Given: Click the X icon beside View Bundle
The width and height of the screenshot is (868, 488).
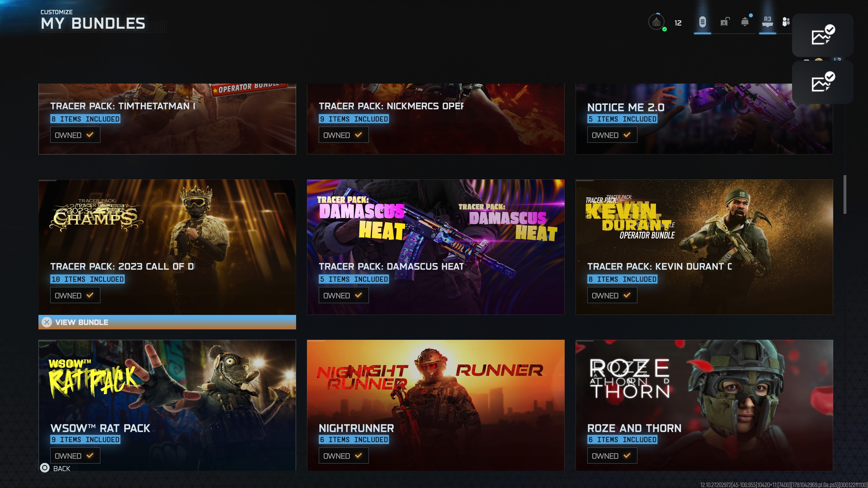Looking at the screenshot, I should tap(47, 322).
